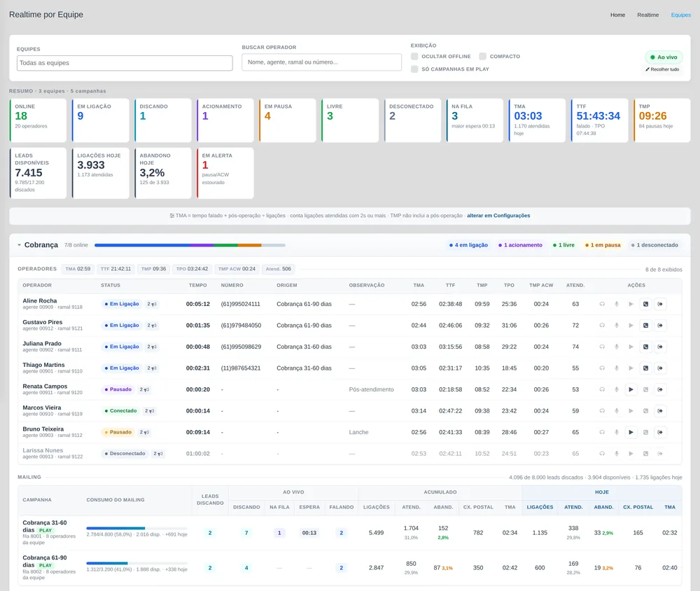Click headset icon in Gustavo Pires row

click(602, 326)
